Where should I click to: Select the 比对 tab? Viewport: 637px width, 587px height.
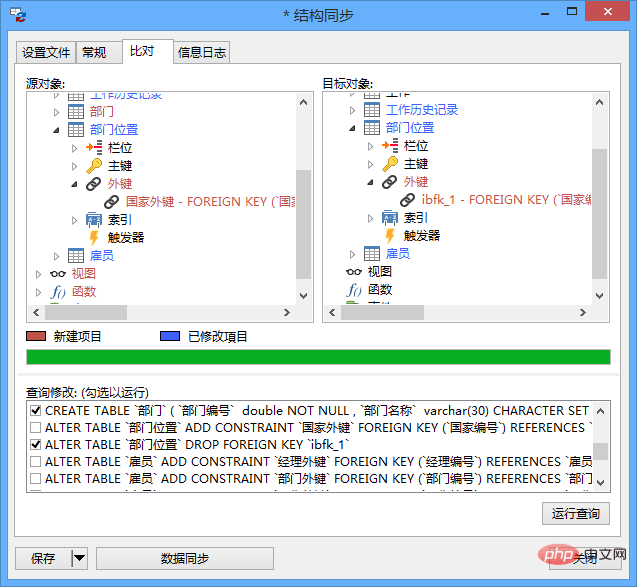(148, 51)
